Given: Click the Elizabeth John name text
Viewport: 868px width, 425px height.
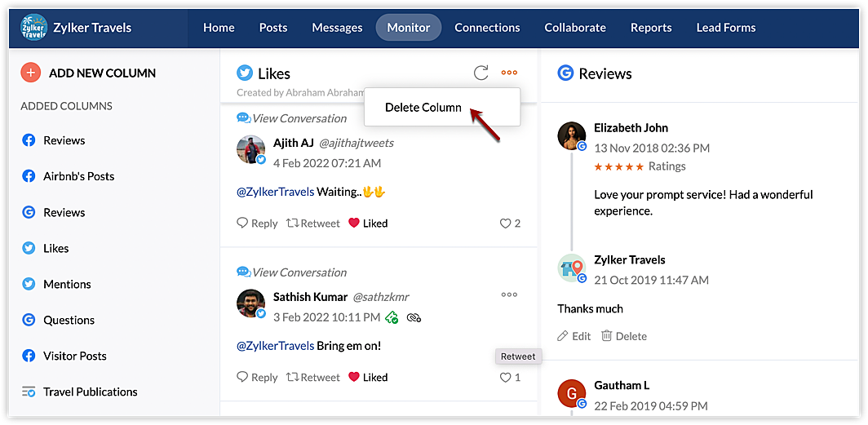Looking at the screenshot, I should (x=631, y=128).
